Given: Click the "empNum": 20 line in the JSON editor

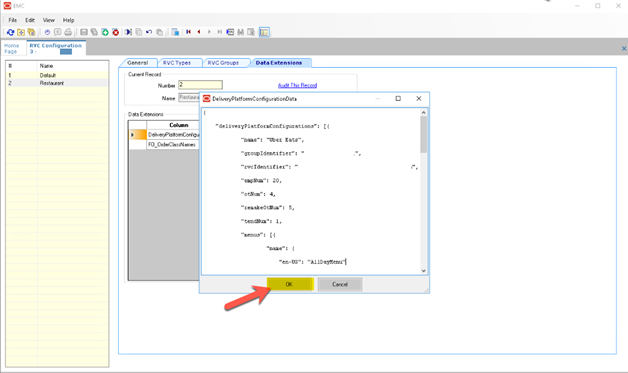Looking at the screenshot, I should point(261,181).
